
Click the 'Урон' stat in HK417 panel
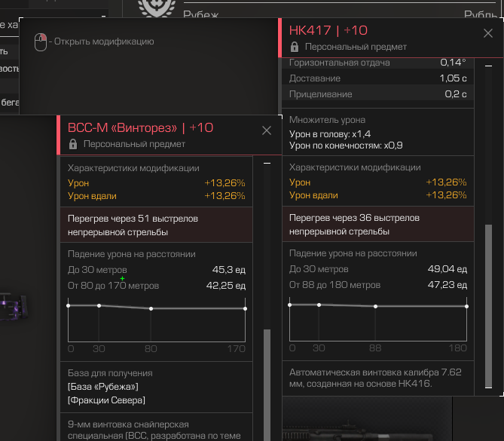pos(378,182)
